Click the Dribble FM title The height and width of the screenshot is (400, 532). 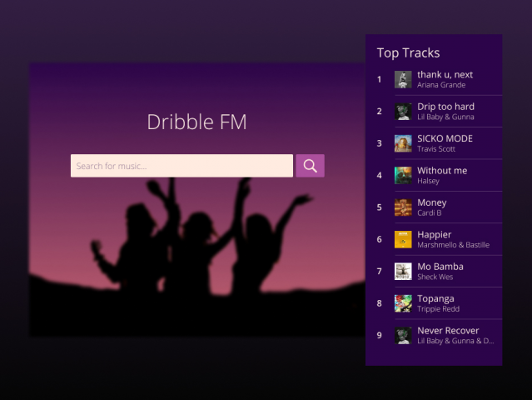196,122
